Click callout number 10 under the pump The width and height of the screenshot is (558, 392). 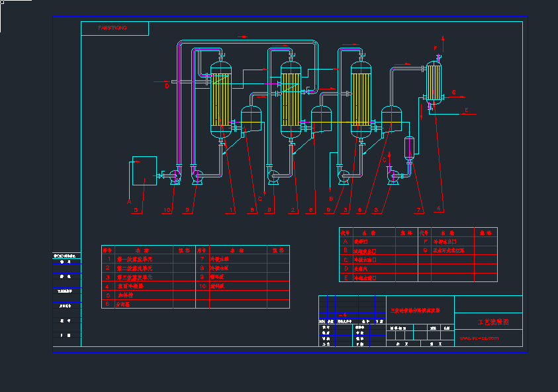pyautogui.click(x=167, y=210)
